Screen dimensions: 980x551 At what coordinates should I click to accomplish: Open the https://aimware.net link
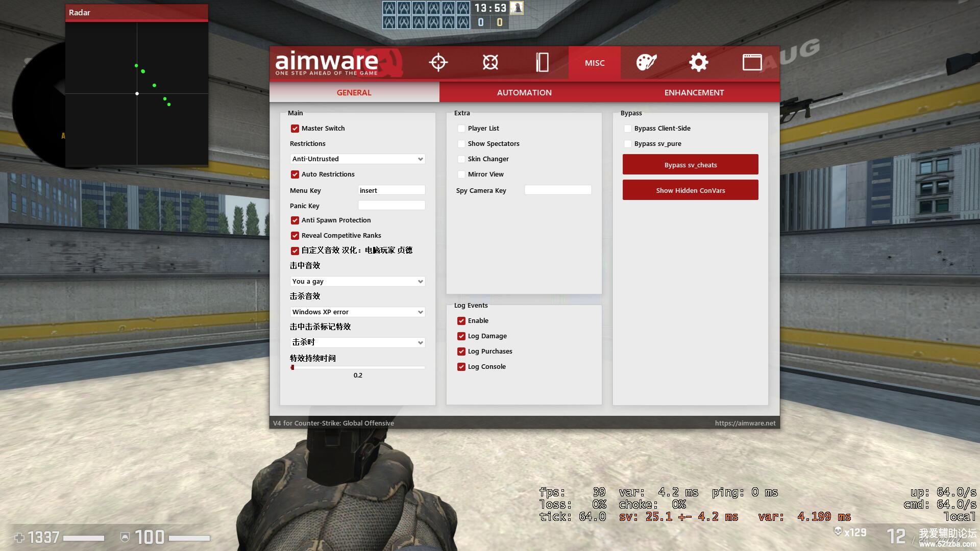(x=745, y=423)
